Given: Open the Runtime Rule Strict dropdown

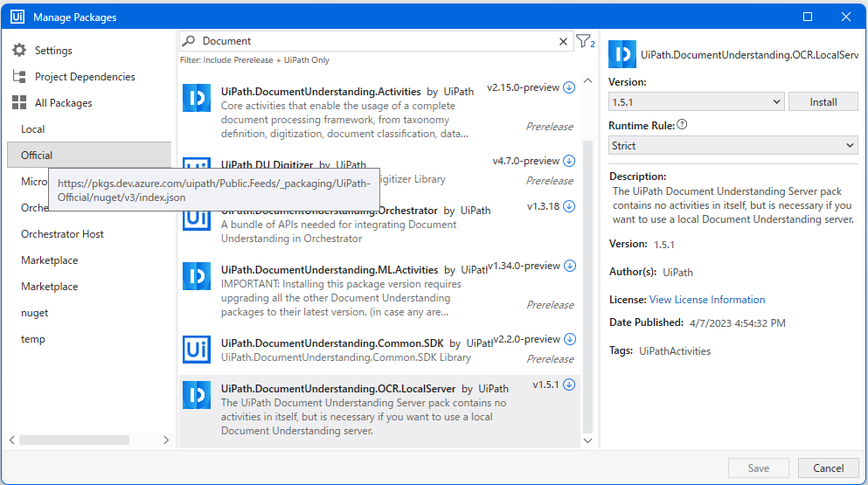Looking at the screenshot, I should pos(733,146).
